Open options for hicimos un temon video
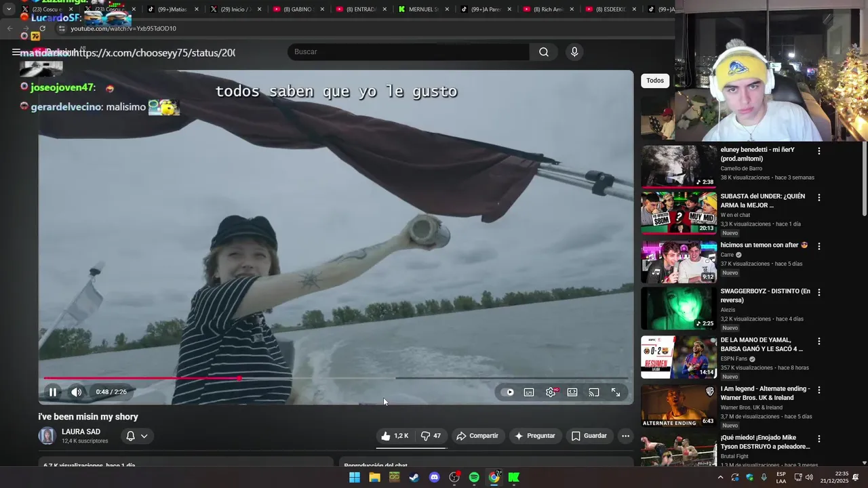Viewport: 868px width, 488px height. (x=818, y=247)
